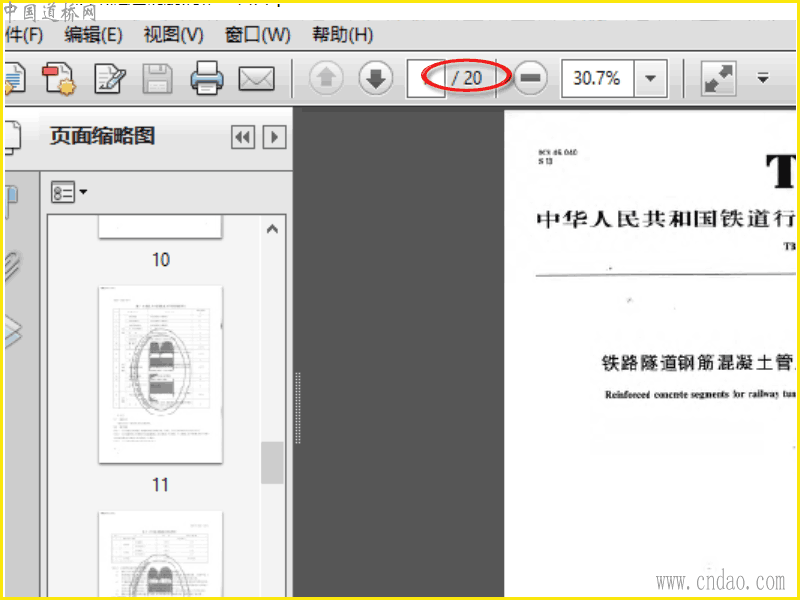Click the save floppy disk icon
Viewport: 800px width, 600px height.
tap(157, 79)
